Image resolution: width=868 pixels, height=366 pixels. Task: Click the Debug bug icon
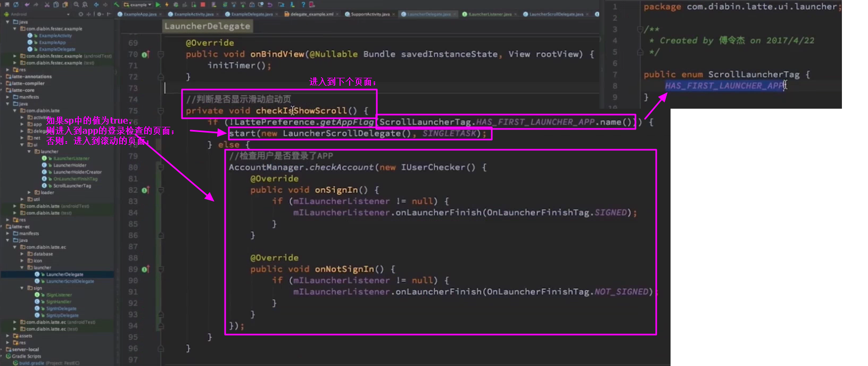coord(176,4)
